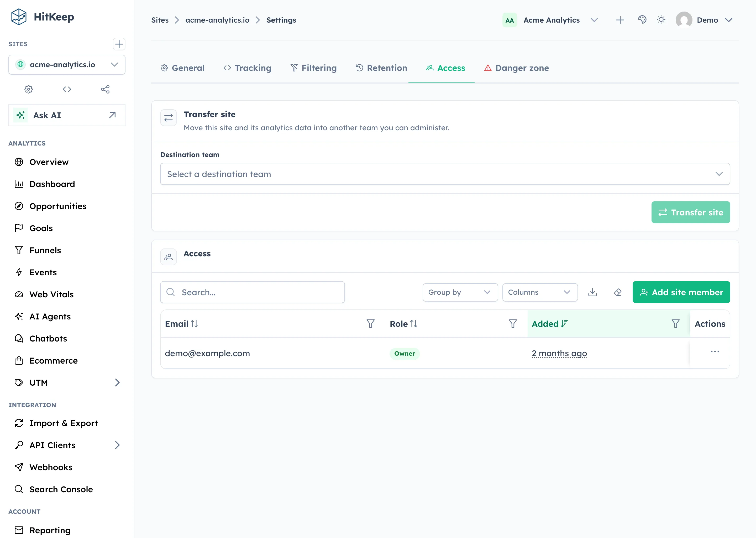Click Add site member button
This screenshot has height=538, width=756.
point(681,292)
